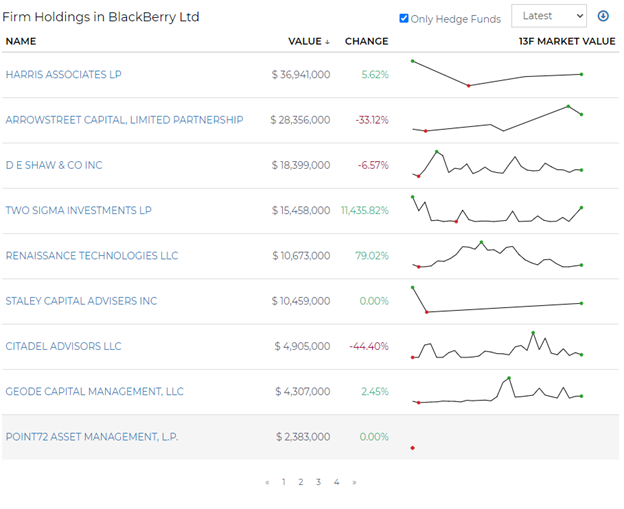Open STALEY CAPITAL ADVISERS INC link
The height and width of the screenshot is (509, 624).
81,301
